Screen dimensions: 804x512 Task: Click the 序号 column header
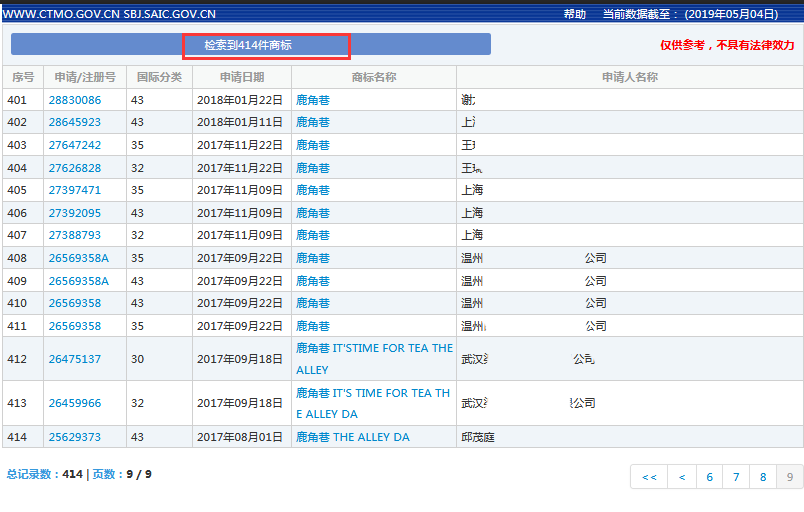point(23,77)
